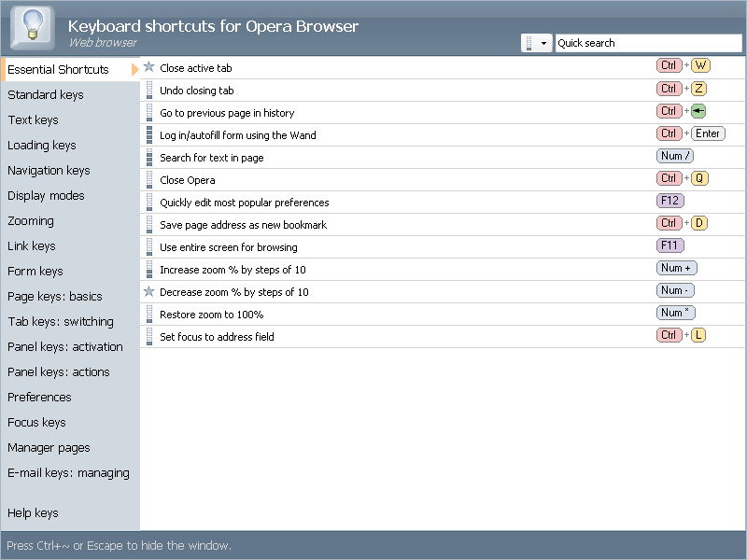The image size is (747, 560).
Task: Click the Num / key badge
Action: 675,156
